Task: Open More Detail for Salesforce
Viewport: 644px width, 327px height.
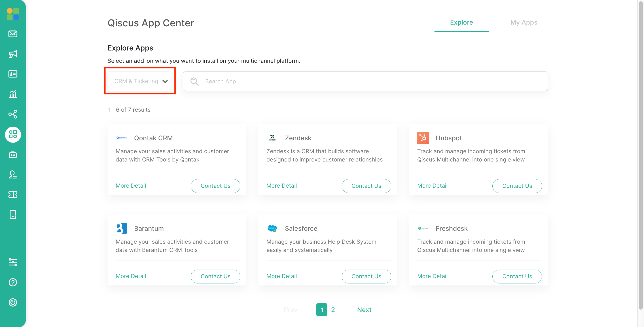Action: click(282, 276)
